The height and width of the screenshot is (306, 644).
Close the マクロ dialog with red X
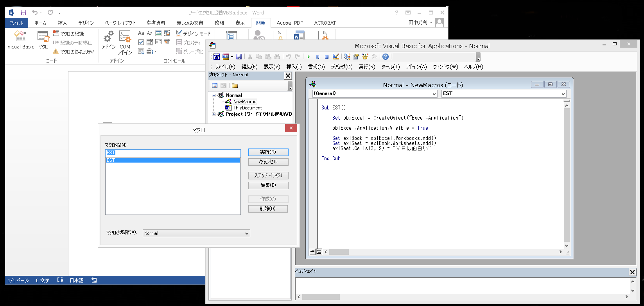[x=291, y=128]
